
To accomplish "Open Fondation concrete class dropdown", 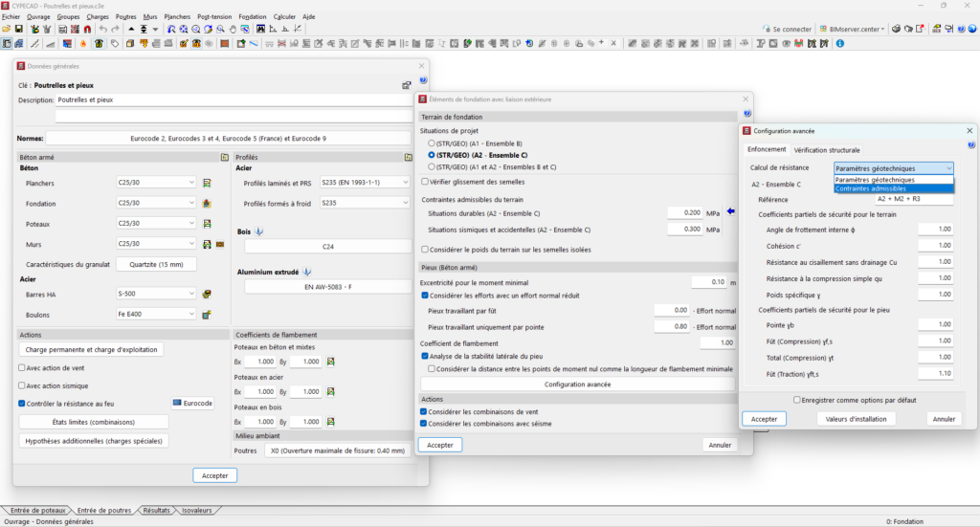I will coord(156,203).
